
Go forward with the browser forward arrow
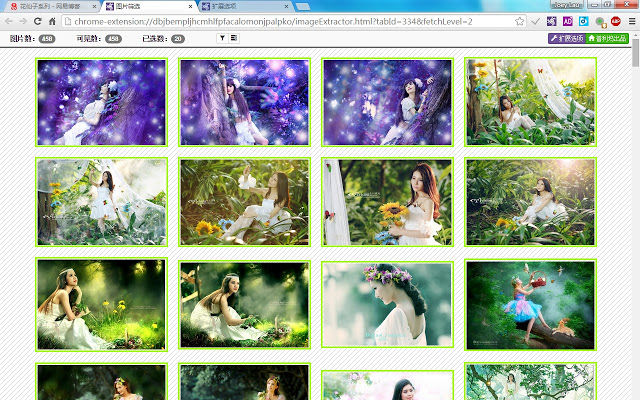[23, 21]
